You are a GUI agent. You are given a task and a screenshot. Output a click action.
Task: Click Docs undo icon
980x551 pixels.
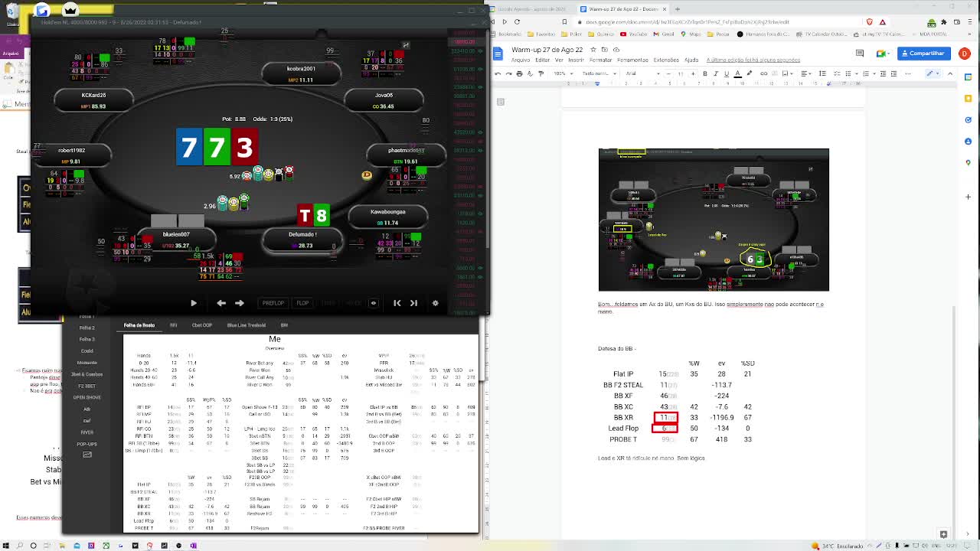pyautogui.click(x=498, y=74)
